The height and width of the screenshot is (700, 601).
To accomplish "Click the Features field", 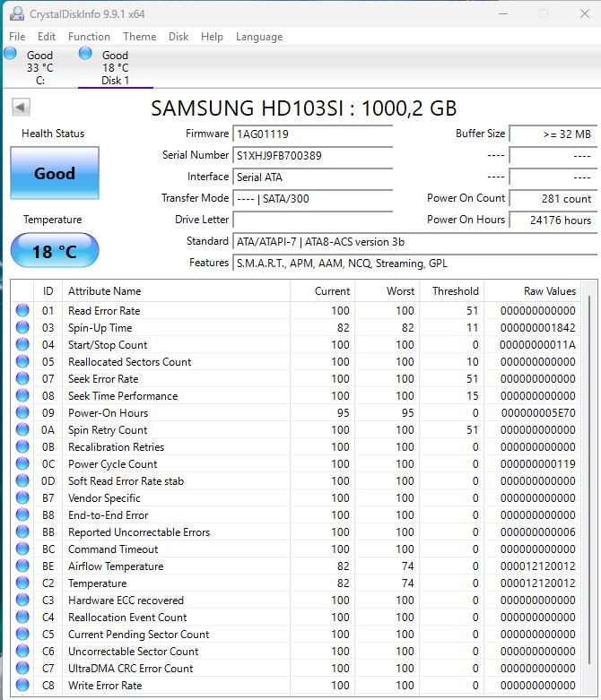I will [x=415, y=263].
